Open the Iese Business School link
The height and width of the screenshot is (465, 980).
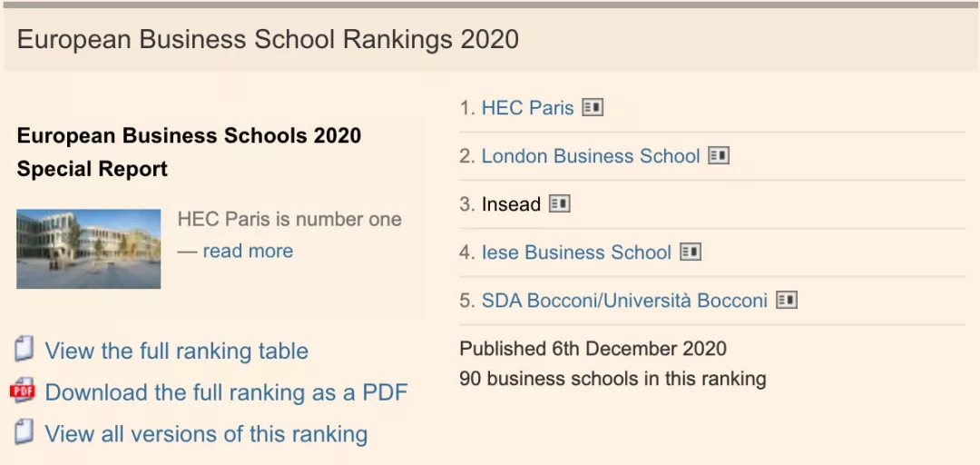[x=576, y=252]
